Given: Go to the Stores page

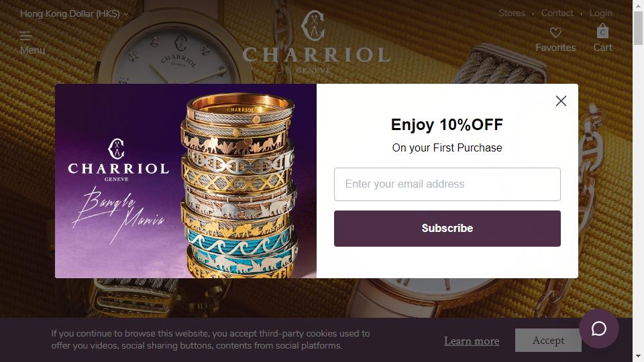Looking at the screenshot, I should 511,13.
